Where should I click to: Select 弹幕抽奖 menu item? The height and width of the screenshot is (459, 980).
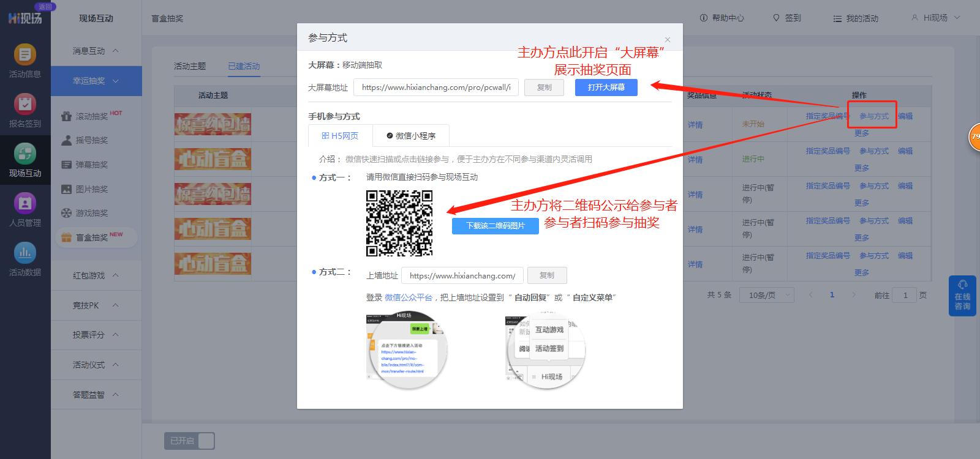pos(85,165)
